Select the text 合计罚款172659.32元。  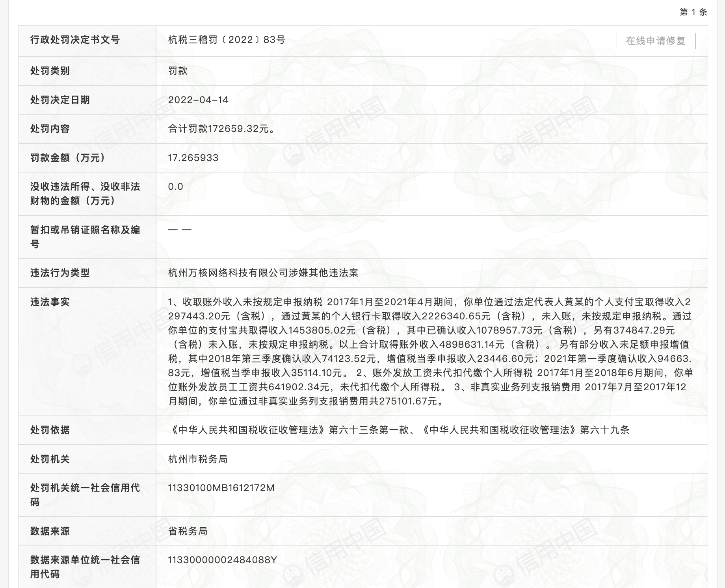pyautogui.click(x=222, y=129)
